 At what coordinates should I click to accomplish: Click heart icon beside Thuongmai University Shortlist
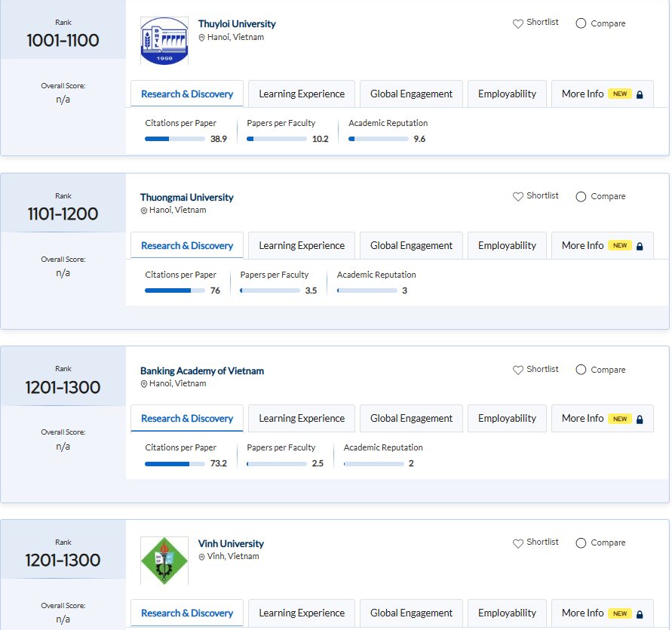(517, 196)
